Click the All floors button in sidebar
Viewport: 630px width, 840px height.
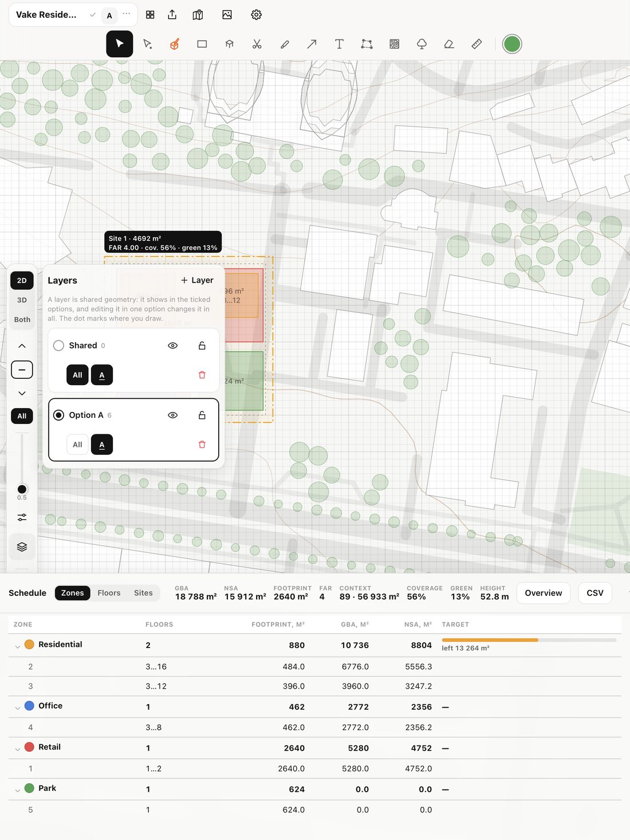[22, 416]
